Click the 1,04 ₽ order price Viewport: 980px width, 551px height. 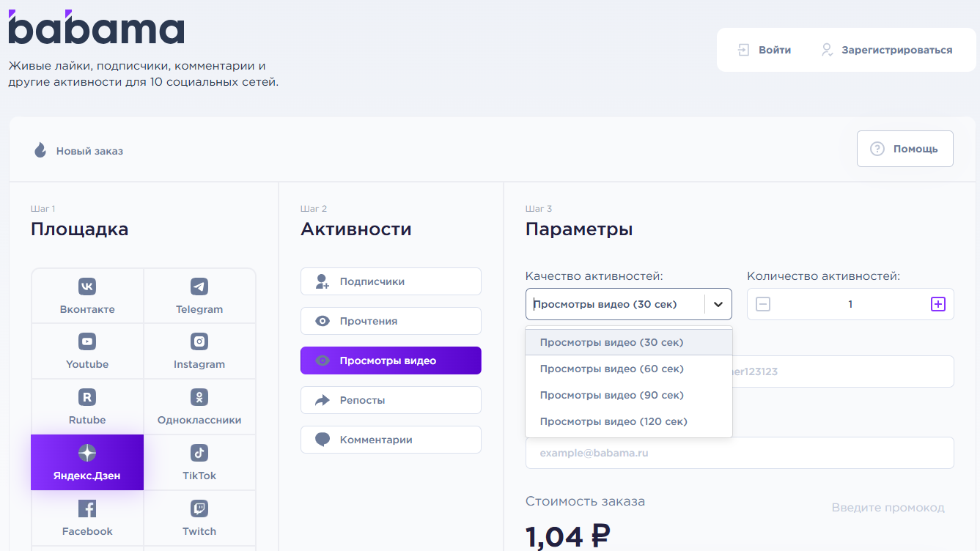[x=568, y=536]
